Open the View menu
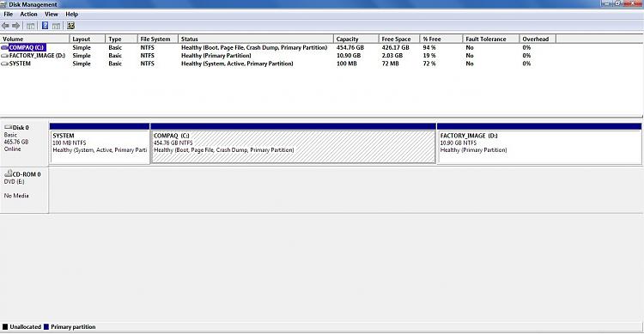Viewport: 644px width, 334px height. click(x=52, y=14)
